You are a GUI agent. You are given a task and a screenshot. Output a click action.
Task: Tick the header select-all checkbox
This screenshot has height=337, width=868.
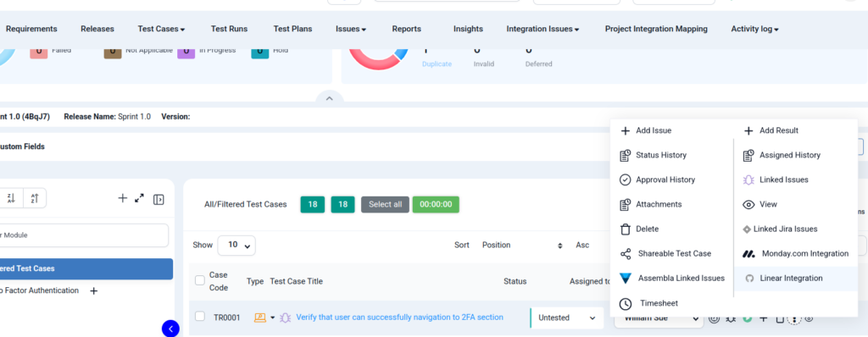tap(200, 280)
